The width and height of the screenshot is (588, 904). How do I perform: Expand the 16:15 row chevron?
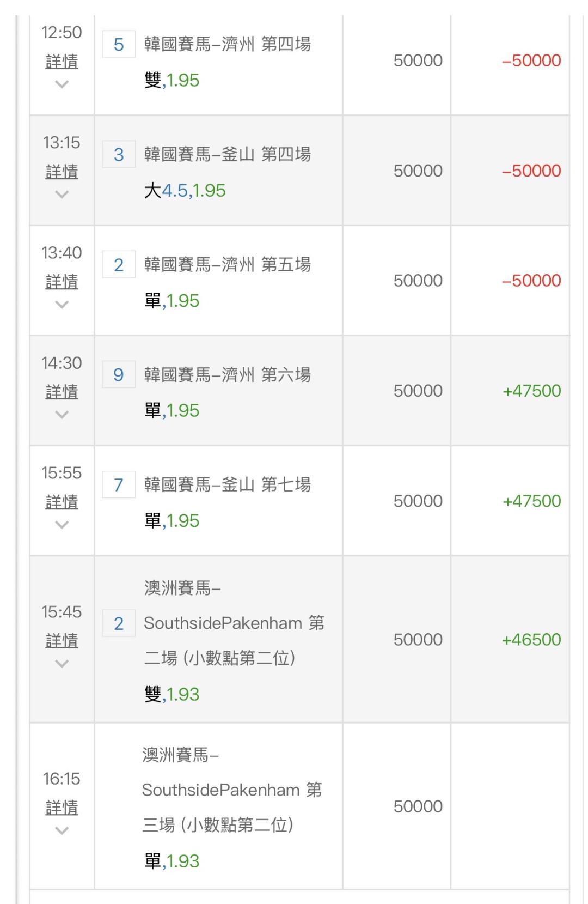(62, 830)
